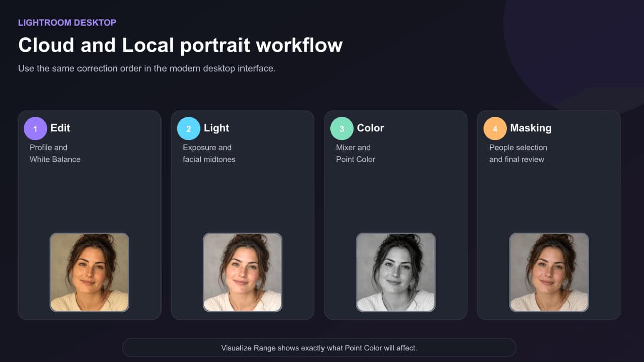Open the portrait thumbnail in the Masking card
The image size is (644, 362).
pyautogui.click(x=549, y=272)
